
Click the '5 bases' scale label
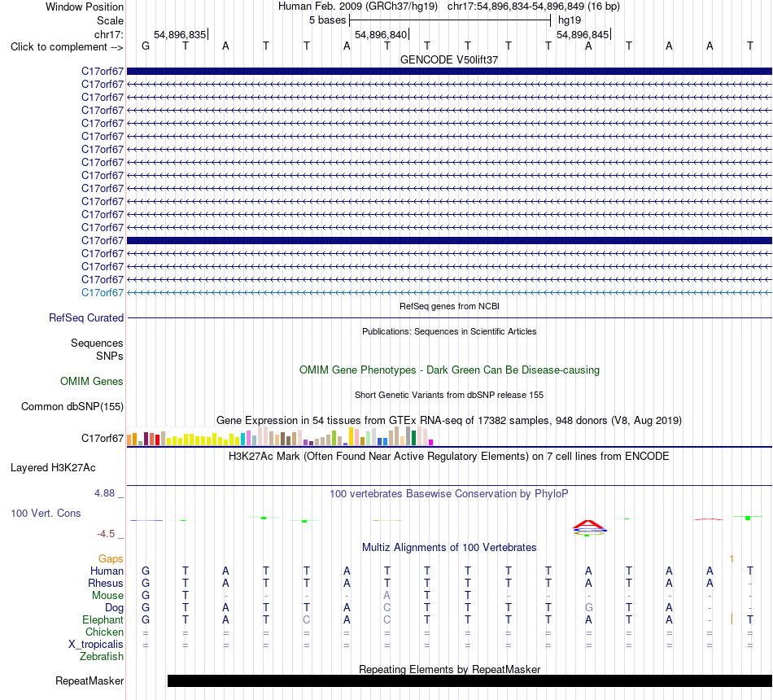(327, 20)
